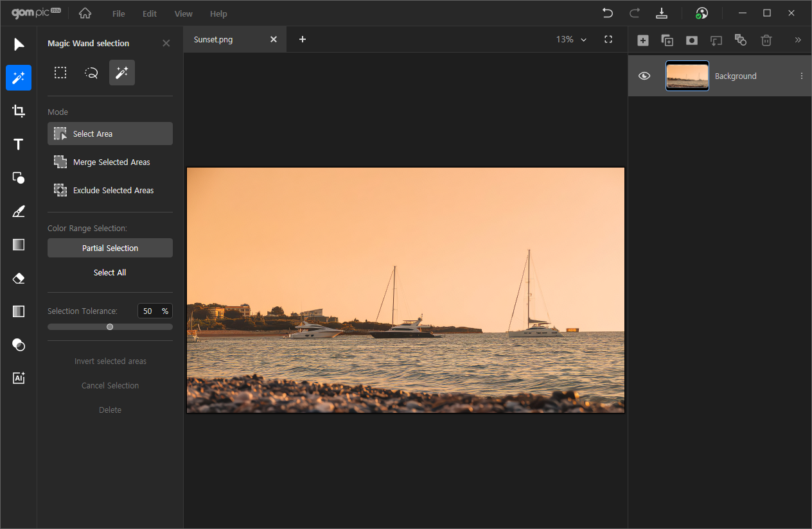
Task: Select the Sunset.png tab
Action: coord(213,40)
